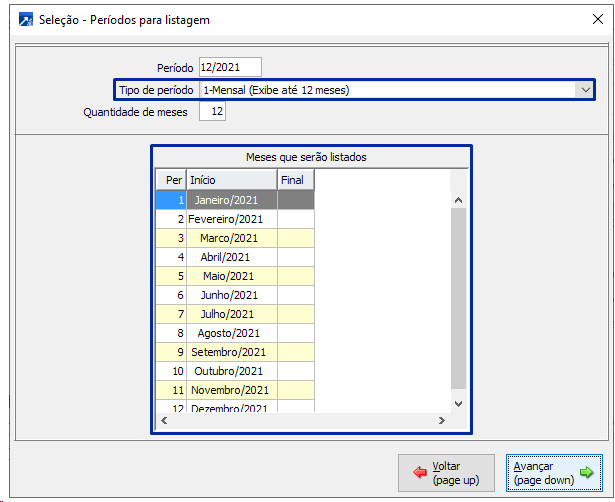
Task: Click the green arrow on Avançar
Action: [x=586, y=473]
